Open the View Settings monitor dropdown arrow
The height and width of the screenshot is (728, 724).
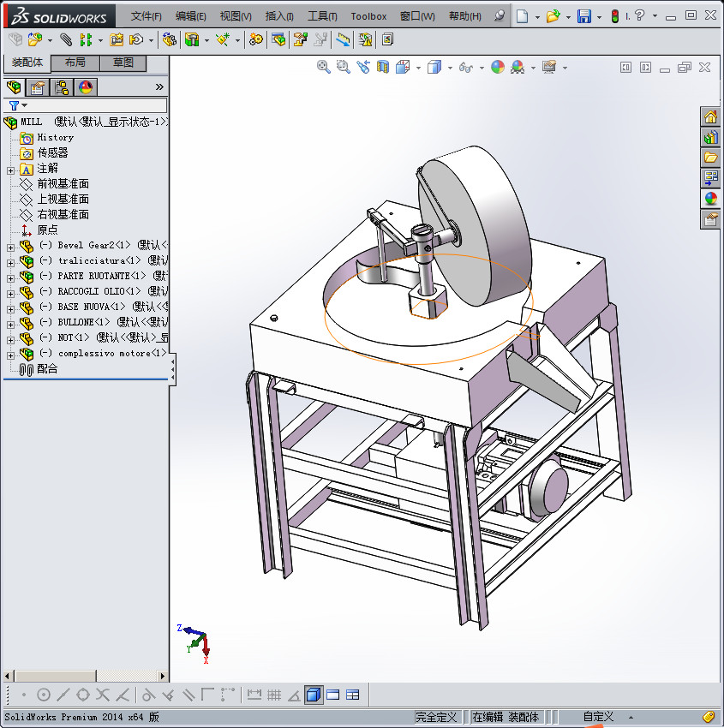coord(565,68)
